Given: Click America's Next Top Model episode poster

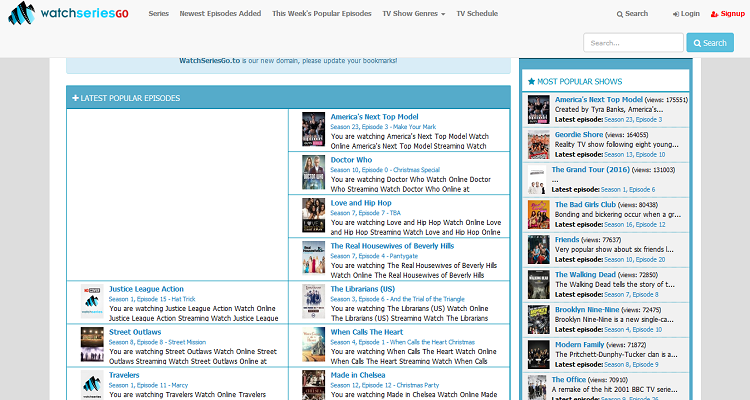Looking at the screenshot, I should pos(313,129).
